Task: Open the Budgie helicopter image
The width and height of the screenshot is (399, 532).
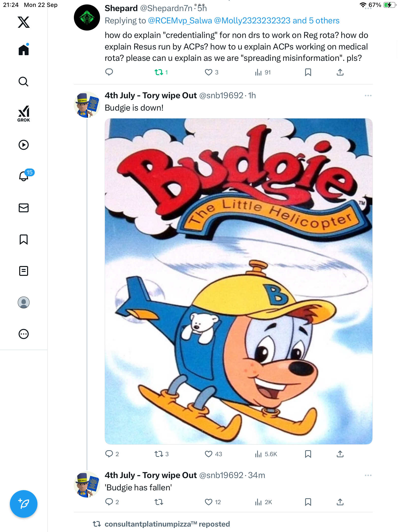Action: [x=238, y=281]
